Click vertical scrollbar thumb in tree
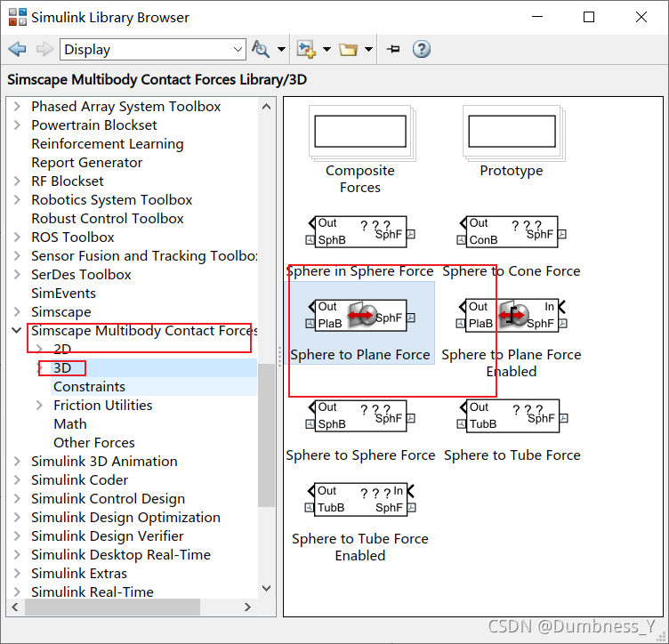 [266, 435]
